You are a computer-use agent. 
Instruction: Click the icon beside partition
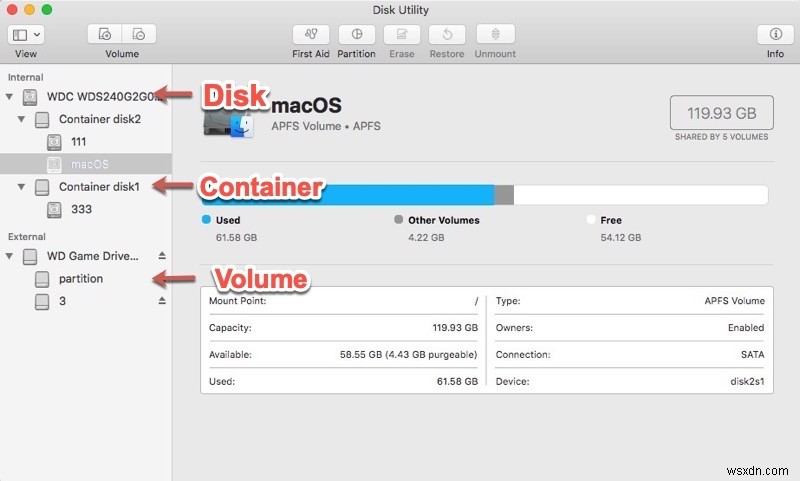42,279
